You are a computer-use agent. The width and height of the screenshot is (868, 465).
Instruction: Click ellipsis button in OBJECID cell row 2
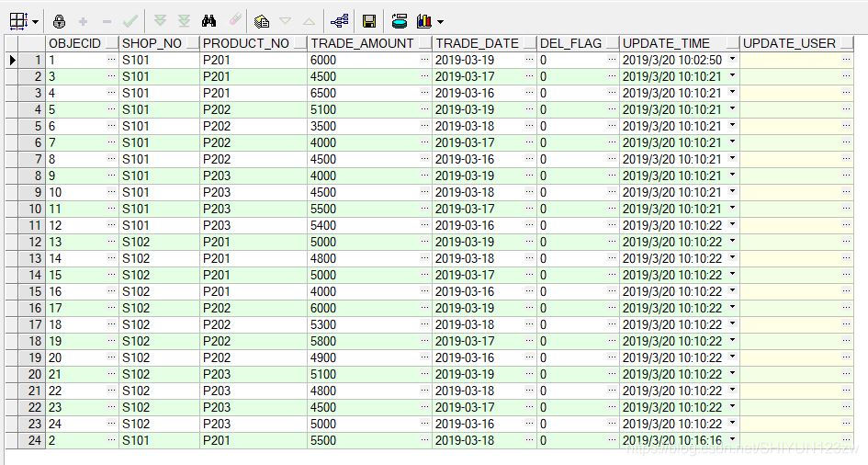coord(111,76)
